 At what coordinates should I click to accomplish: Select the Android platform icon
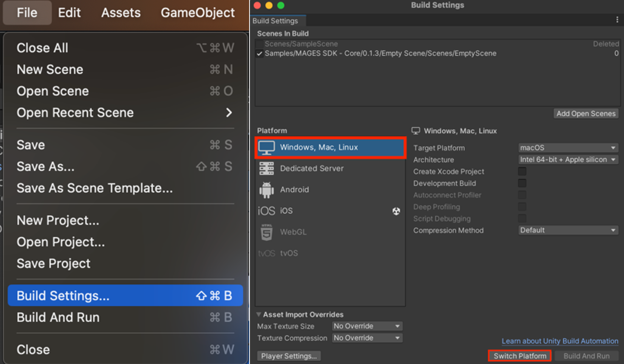coord(266,190)
